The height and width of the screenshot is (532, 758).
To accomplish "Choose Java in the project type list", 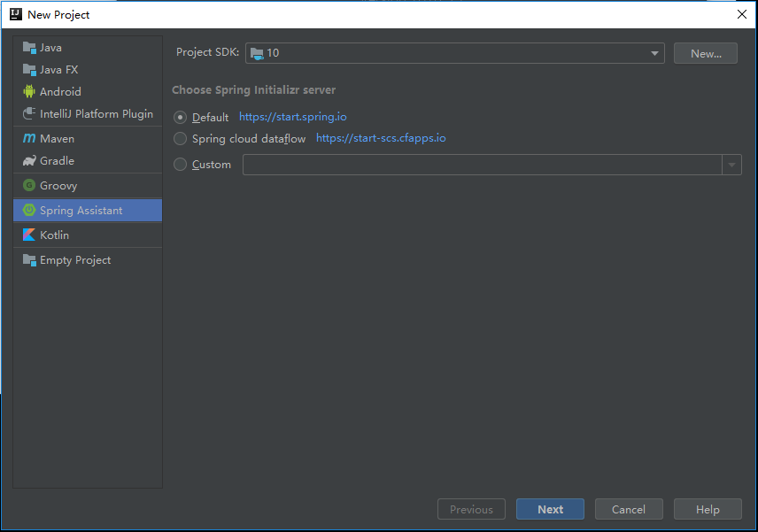I will (88, 47).
